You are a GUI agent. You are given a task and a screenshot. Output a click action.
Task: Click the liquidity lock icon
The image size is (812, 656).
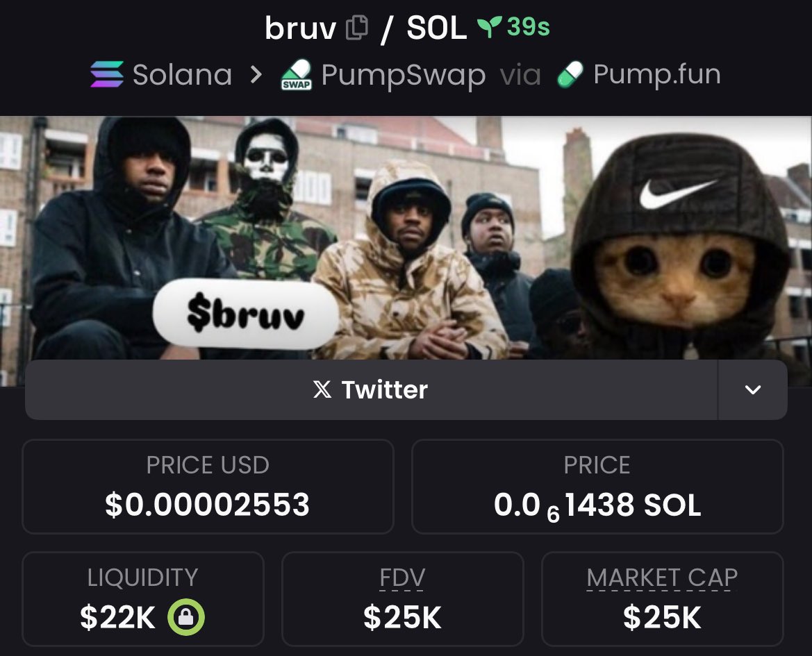coord(186,616)
